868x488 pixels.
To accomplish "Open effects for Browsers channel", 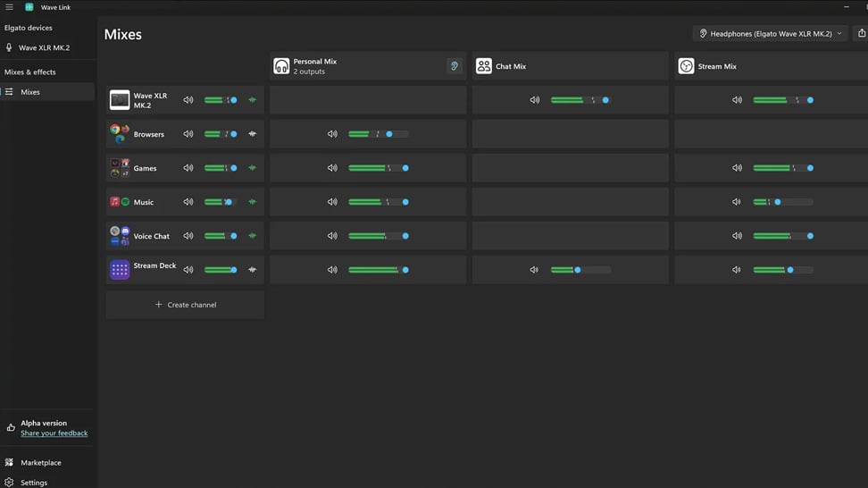I will pyautogui.click(x=253, y=134).
